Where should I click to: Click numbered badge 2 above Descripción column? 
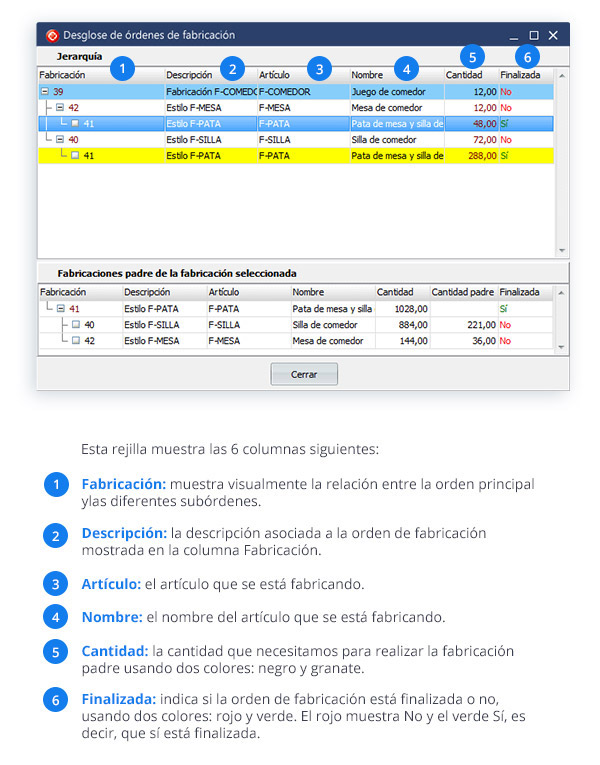[232, 69]
